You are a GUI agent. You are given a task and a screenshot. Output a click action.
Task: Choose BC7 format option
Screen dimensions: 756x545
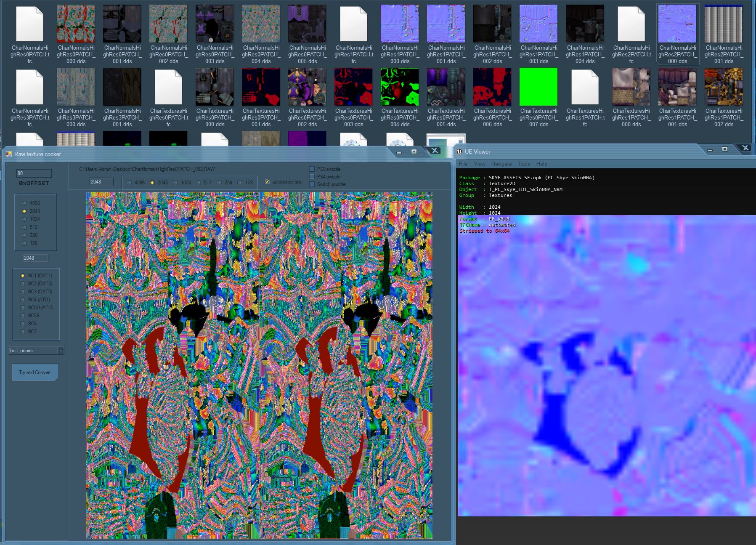23,332
